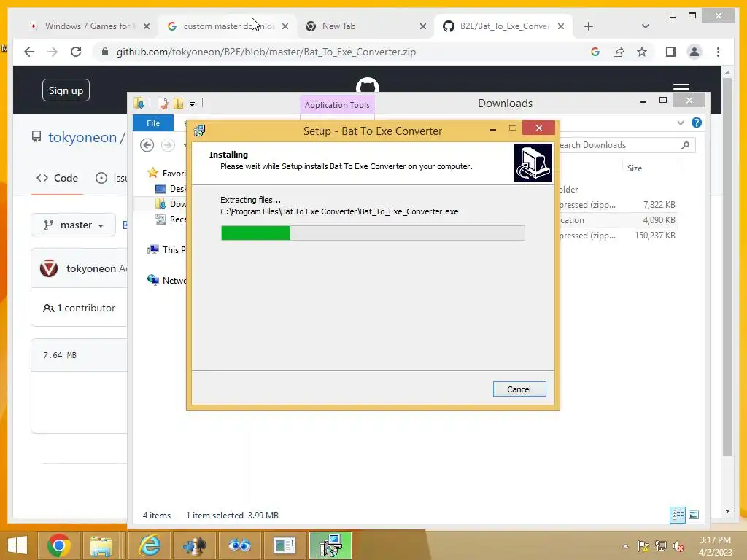Click the 1 contributor link
747x560 pixels.
point(79,308)
